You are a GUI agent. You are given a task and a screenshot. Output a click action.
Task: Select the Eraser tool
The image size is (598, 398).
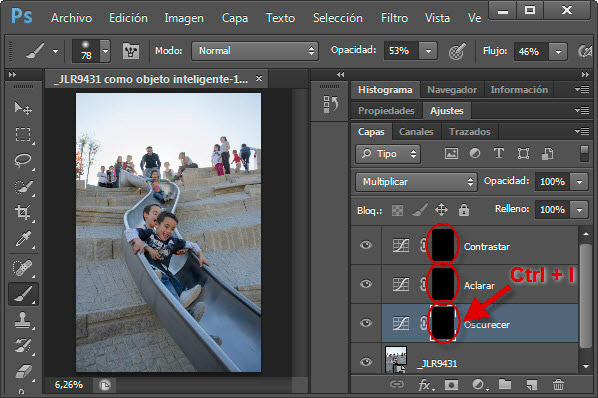point(23,372)
